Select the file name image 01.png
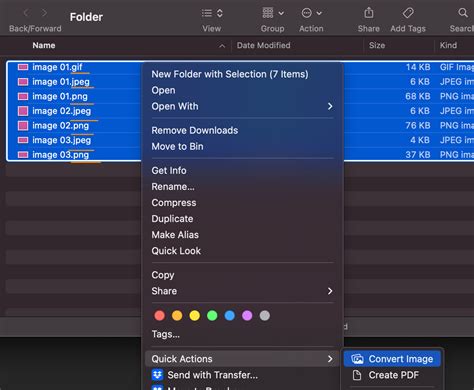474x390 pixels. pos(60,97)
